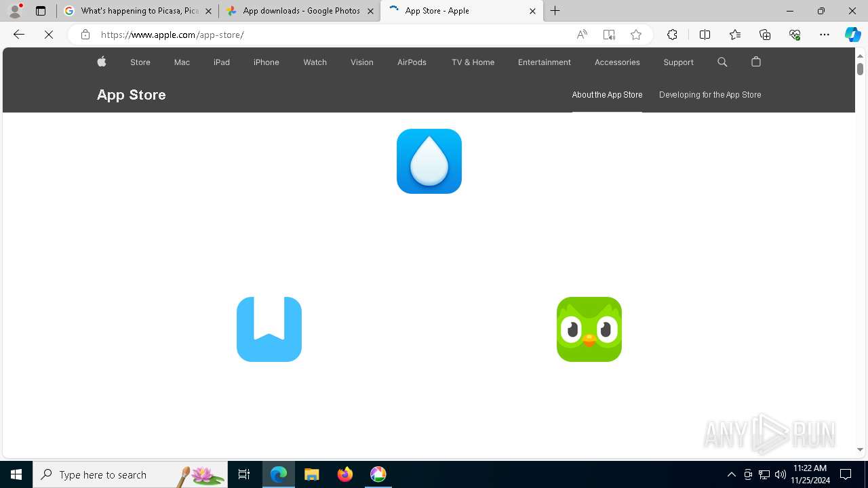The height and width of the screenshot is (488, 868).
Task: Click the page vertical scrollbar thumb
Action: [x=860, y=68]
